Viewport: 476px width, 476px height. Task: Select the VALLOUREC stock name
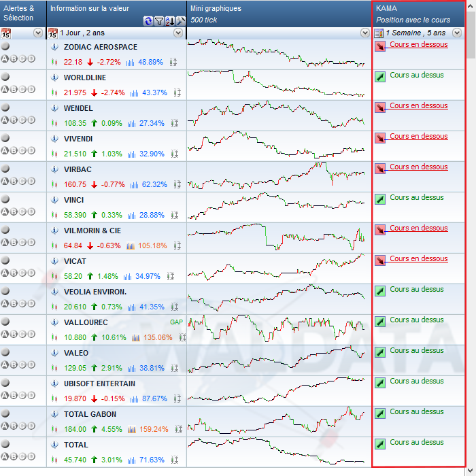pos(86,322)
